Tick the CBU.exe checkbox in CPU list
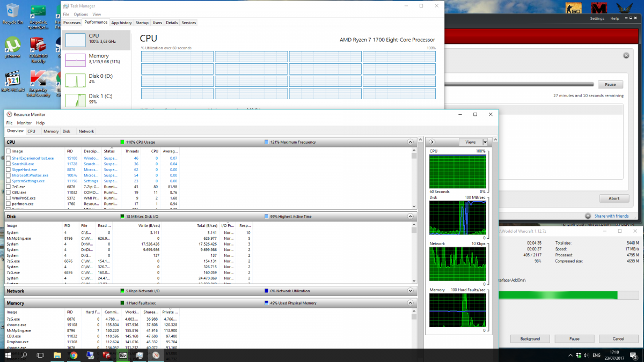644x362 pixels. click(x=8, y=193)
